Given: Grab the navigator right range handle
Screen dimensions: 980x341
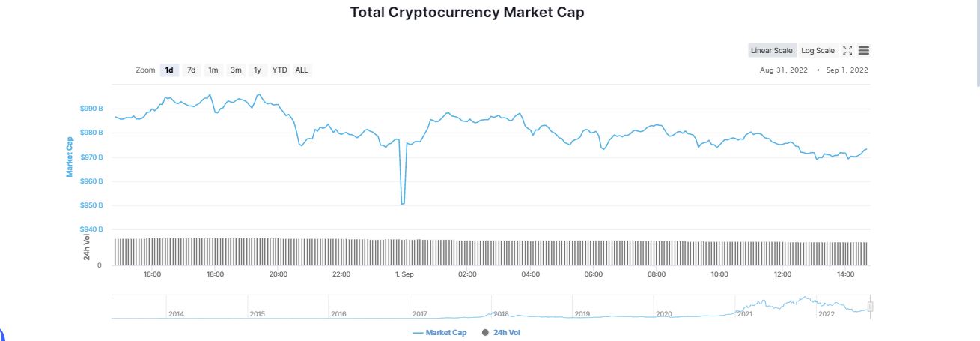Looking at the screenshot, I should tap(870, 307).
